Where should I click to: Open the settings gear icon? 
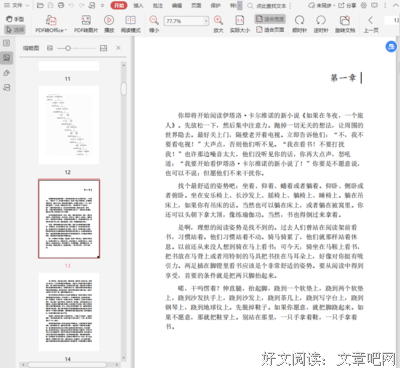[364, 5]
